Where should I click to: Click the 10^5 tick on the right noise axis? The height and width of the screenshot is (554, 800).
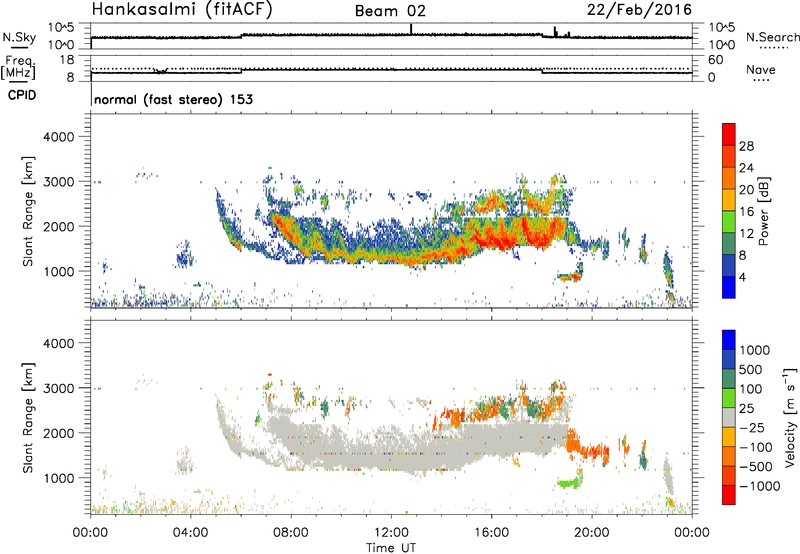(x=722, y=28)
